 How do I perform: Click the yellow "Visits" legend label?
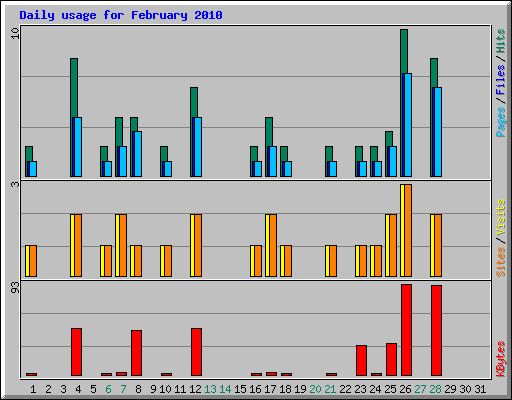[500, 217]
